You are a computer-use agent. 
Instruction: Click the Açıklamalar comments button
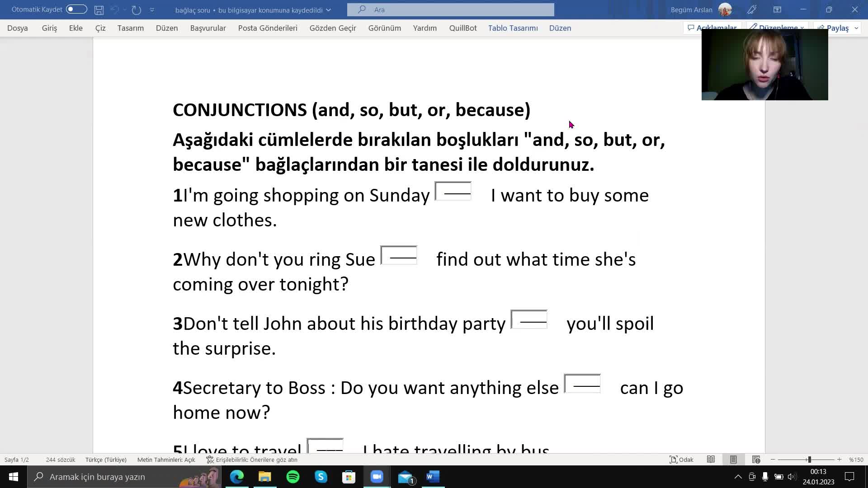(712, 28)
